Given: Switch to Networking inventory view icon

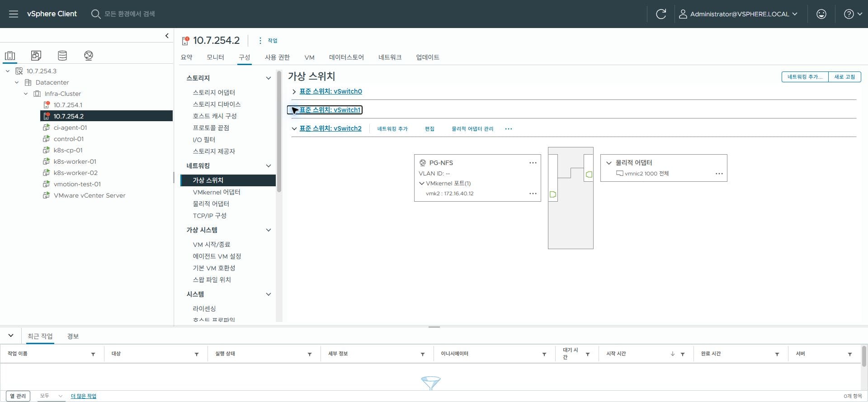Looking at the screenshot, I should tap(89, 56).
